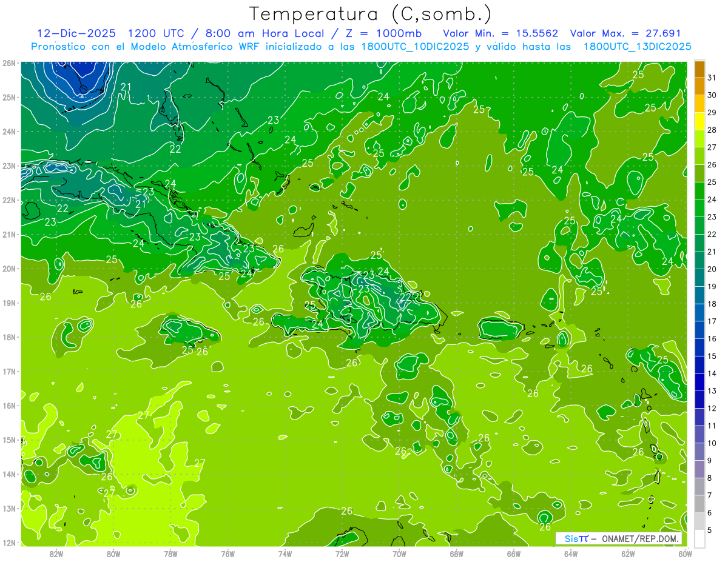The height and width of the screenshot is (562, 728).
Task: Click the "23N" latitude axis label
Action: pyautogui.click(x=9, y=166)
